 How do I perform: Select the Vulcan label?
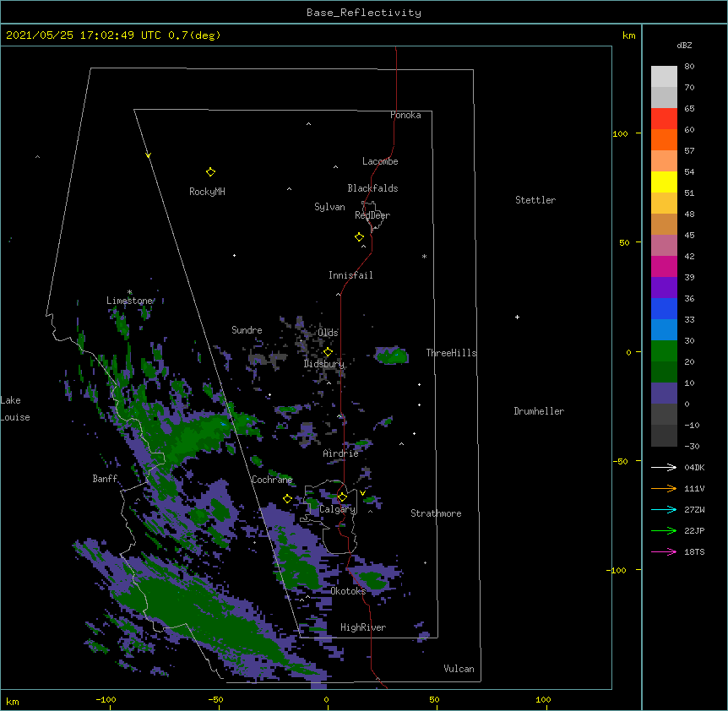coord(459,669)
